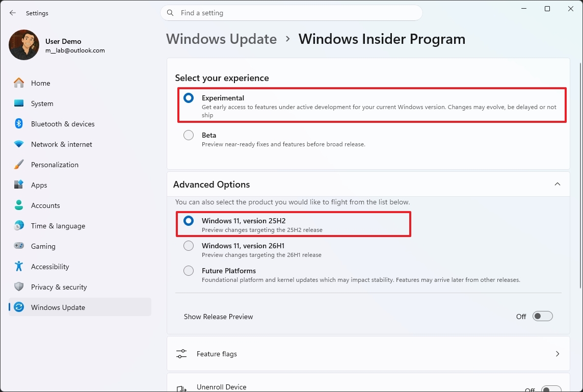Screen dimensions: 583x392
Task: Click the vertical scrollbar on the right
Action: [x=580, y=175]
